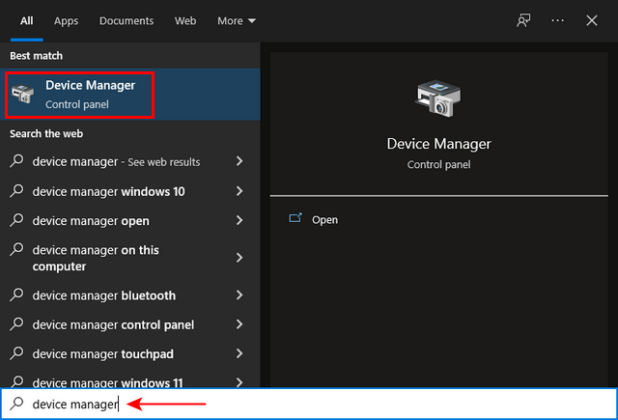Close the search panel
The width and height of the screenshot is (618, 420).
(x=592, y=20)
